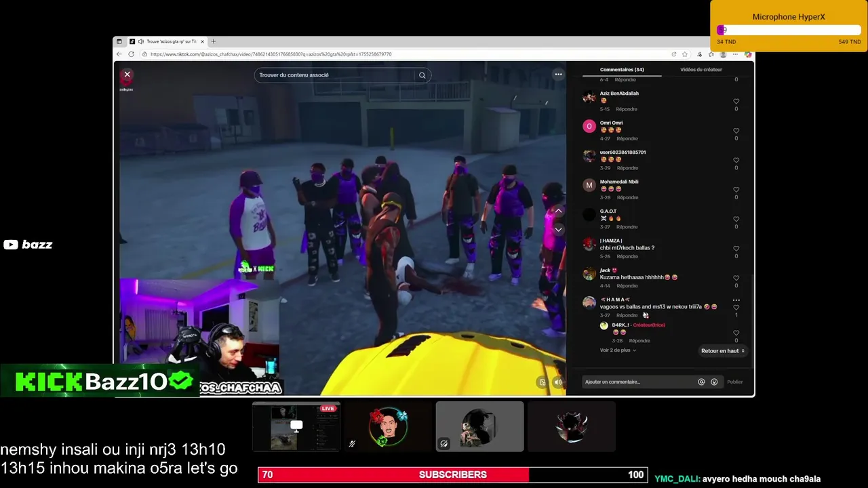Click the search magnifier in 'Trouver du contenu associé'
The width and height of the screenshot is (868, 488).
point(422,75)
